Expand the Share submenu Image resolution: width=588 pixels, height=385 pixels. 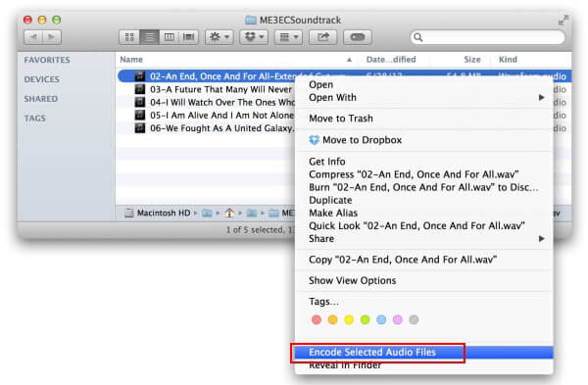click(424, 239)
